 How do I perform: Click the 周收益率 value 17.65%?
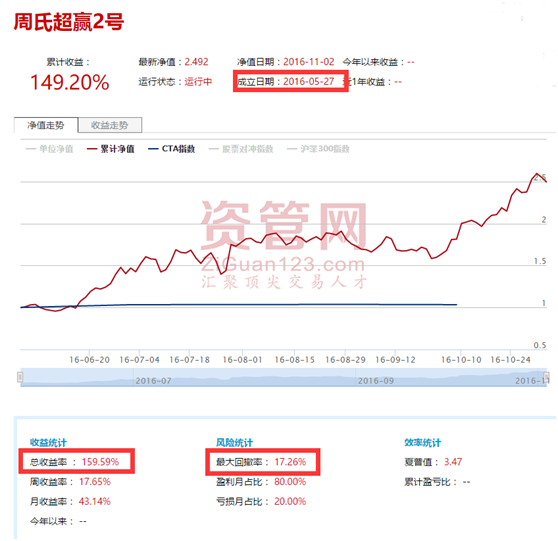pyautogui.click(x=95, y=482)
